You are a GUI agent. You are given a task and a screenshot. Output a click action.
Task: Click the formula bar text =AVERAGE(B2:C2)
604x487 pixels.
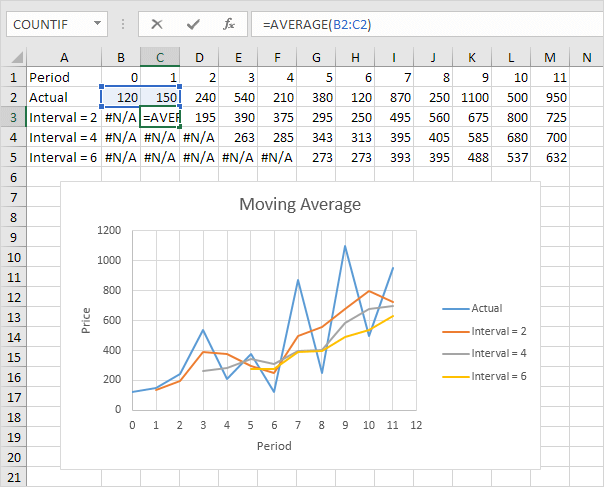click(315, 24)
